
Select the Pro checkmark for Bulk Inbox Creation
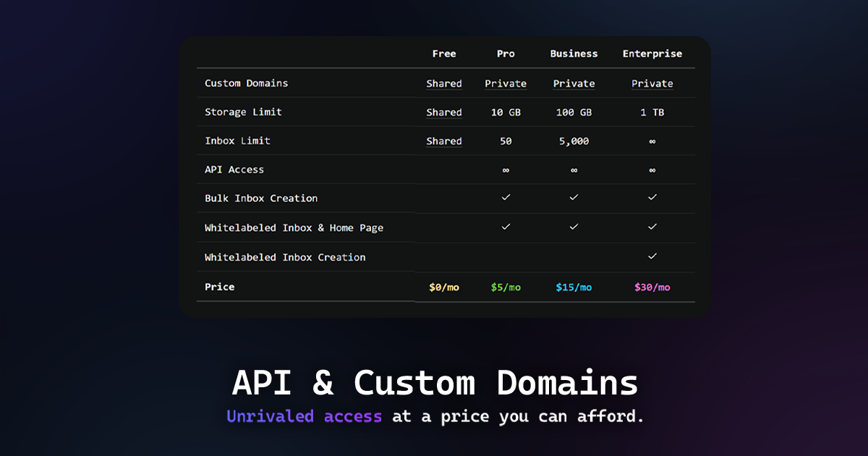coord(506,197)
